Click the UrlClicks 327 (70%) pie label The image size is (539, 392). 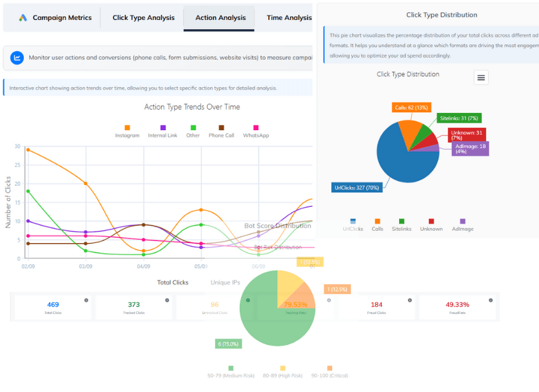(357, 188)
